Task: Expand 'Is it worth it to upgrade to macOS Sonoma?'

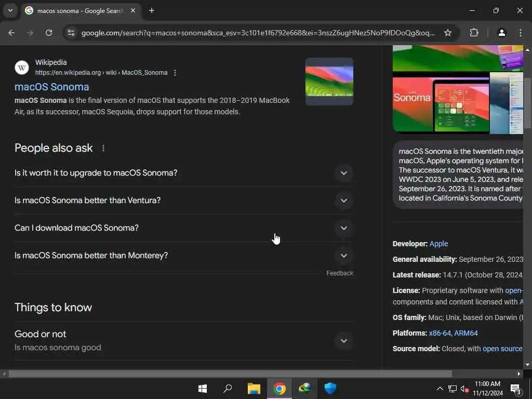Action: pos(184,173)
